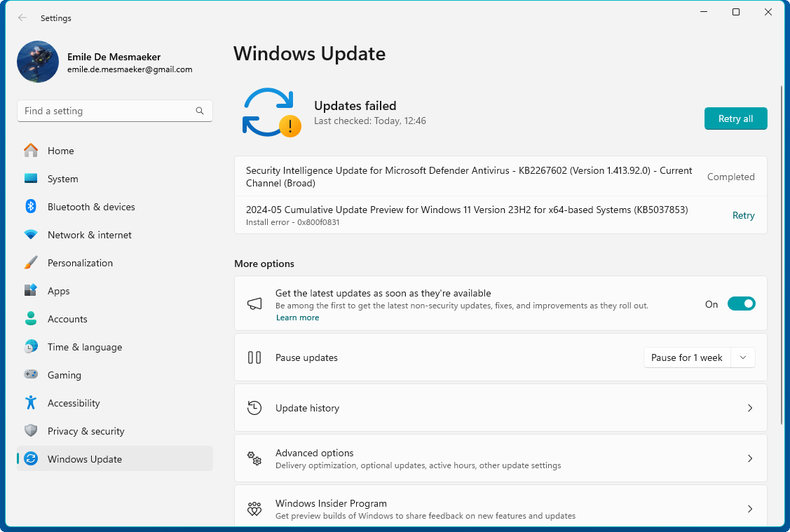This screenshot has height=532, width=790.
Task: Expand Update history chevron
Action: click(x=750, y=408)
